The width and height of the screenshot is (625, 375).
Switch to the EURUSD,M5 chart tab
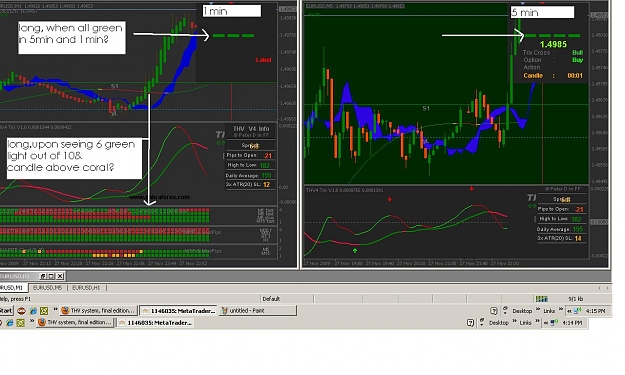(47, 287)
